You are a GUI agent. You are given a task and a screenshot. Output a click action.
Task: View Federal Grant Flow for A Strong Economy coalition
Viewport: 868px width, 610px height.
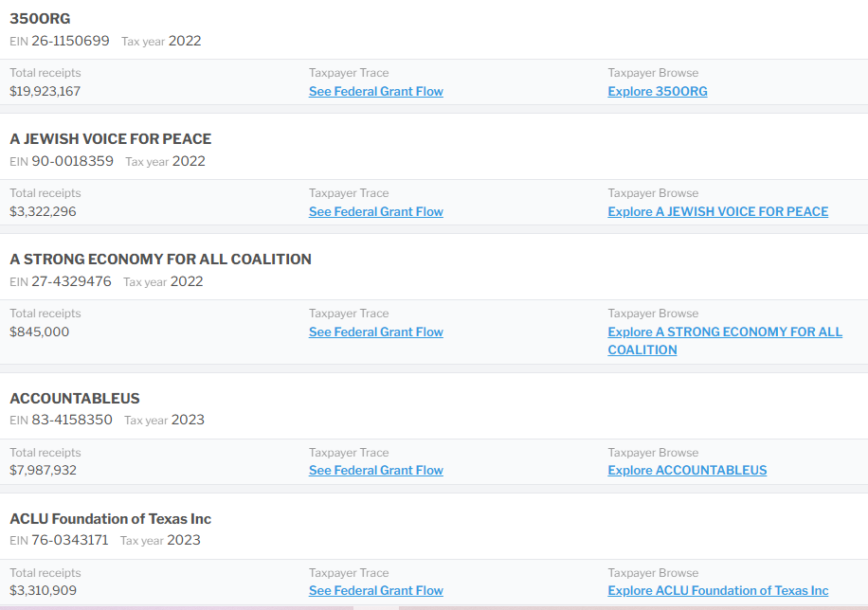[375, 332]
